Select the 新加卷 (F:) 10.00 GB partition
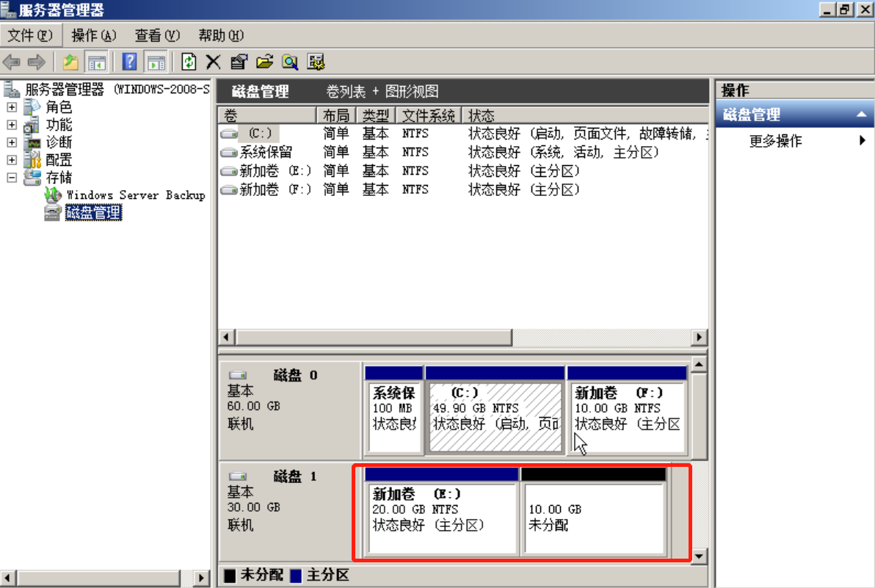The image size is (875, 588). [x=627, y=410]
